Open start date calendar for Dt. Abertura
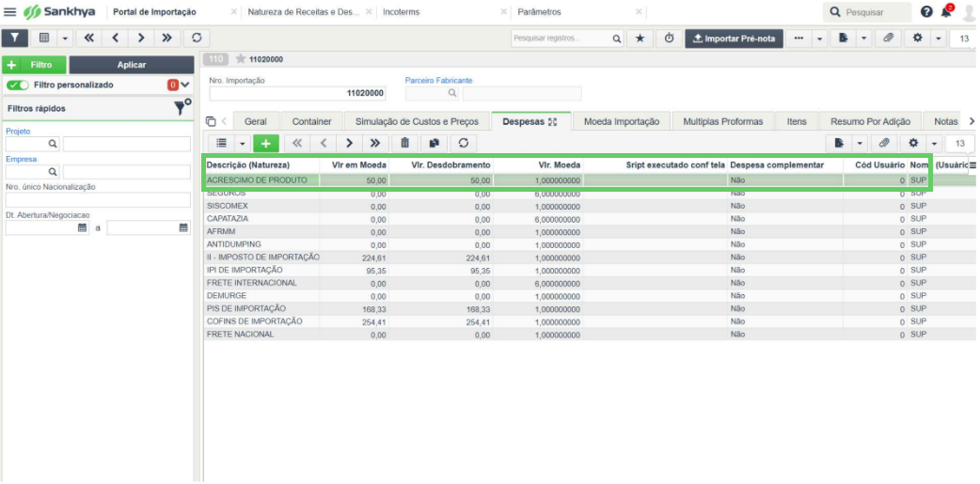Viewport: 980px width, 484px height. tap(82, 228)
